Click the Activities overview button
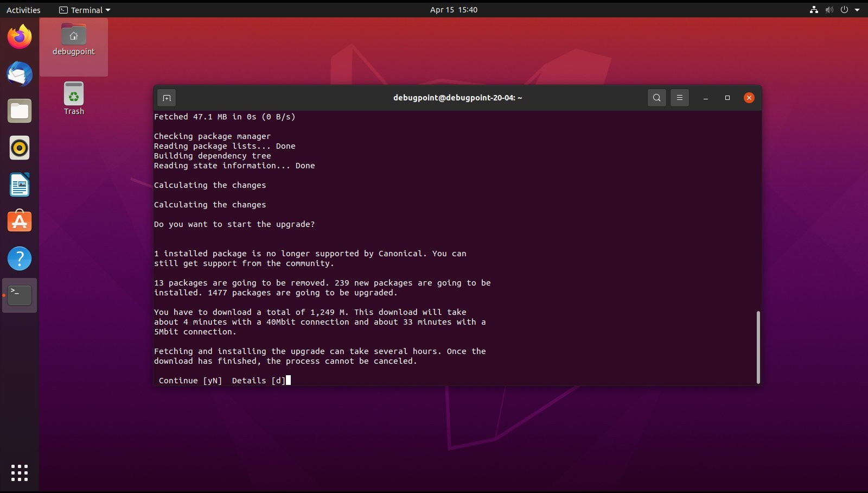The image size is (868, 493). [x=23, y=10]
